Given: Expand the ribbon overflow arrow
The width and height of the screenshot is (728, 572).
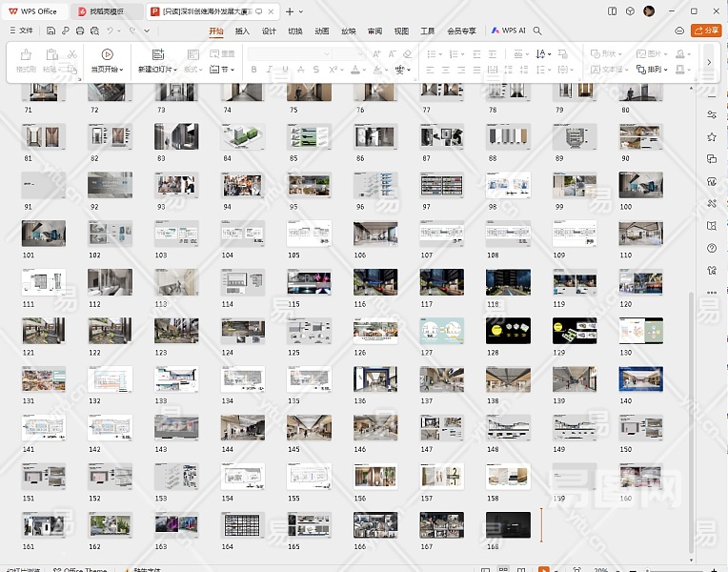Looking at the screenshot, I should coord(709,62).
